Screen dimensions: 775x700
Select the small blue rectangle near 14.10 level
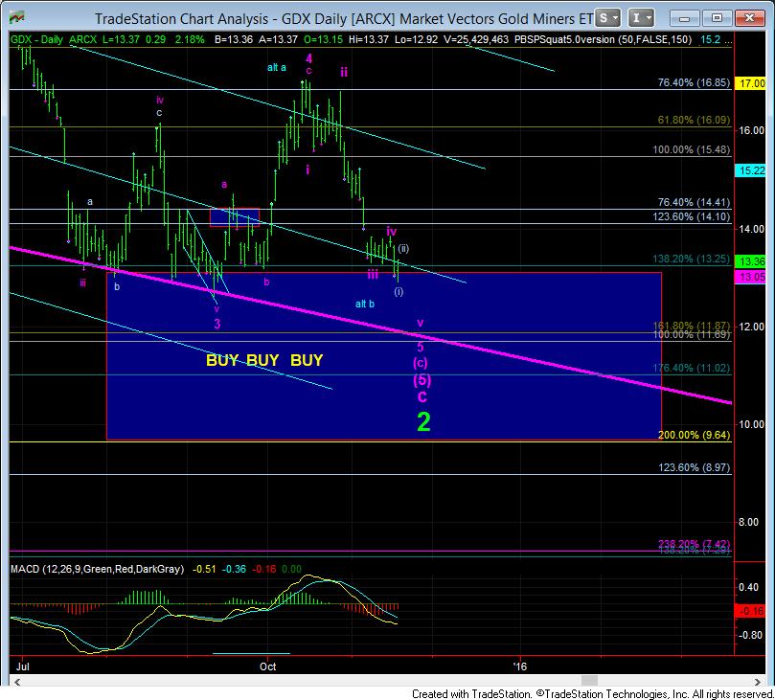pyautogui.click(x=235, y=217)
